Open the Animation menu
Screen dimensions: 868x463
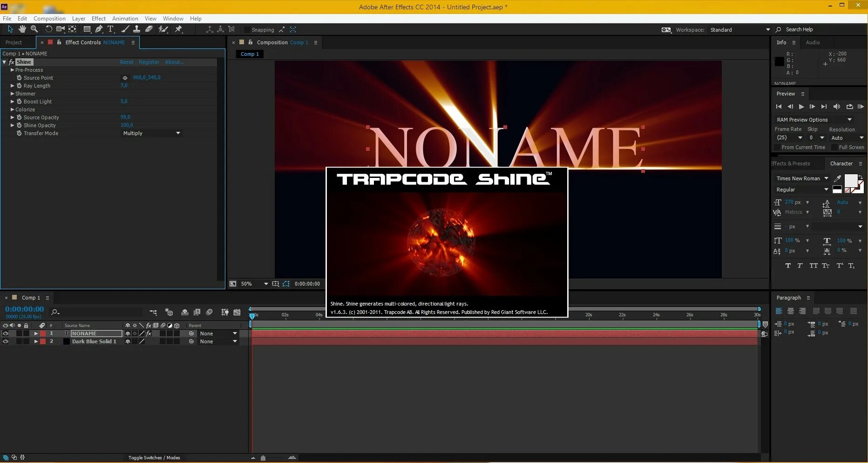[125, 19]
